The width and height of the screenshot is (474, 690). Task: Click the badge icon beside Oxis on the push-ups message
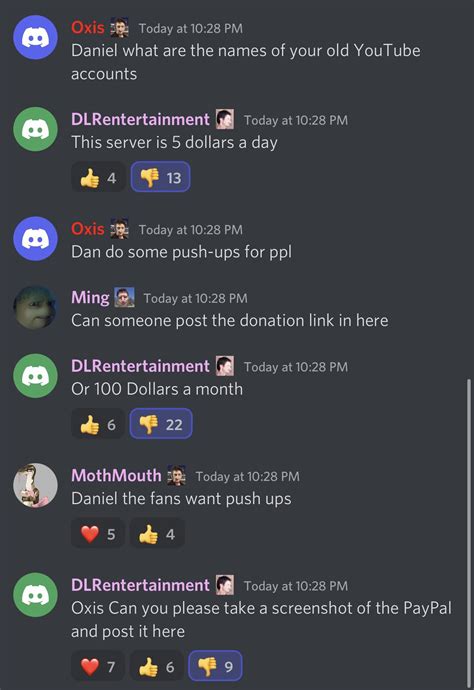tap(119, 229)
